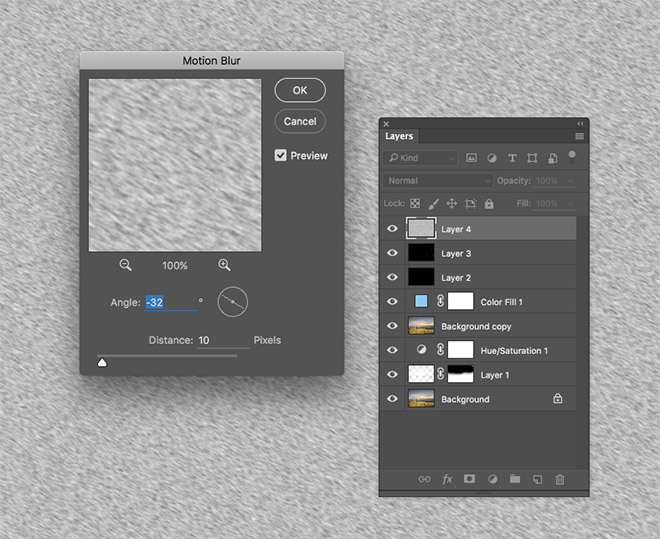Screen dimensions: 660x539
Task: Create a new layer group
Action: 514,479
